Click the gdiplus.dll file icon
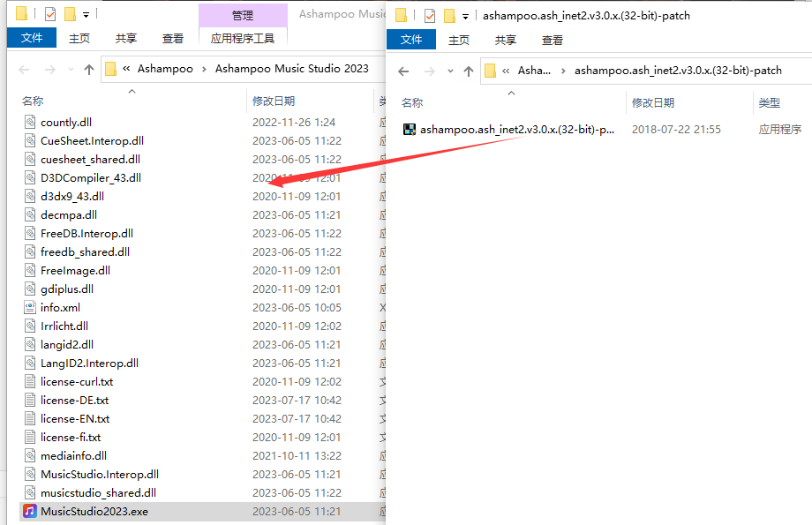Image resolution: width=812 pixels, height=525 pixels. tap(30, 289)
